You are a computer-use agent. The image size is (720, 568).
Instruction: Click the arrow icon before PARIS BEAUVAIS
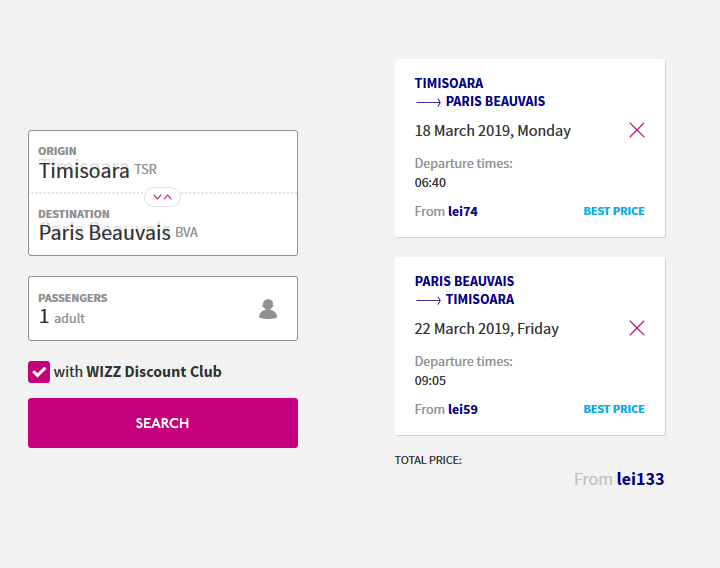(x=428, y=102)
